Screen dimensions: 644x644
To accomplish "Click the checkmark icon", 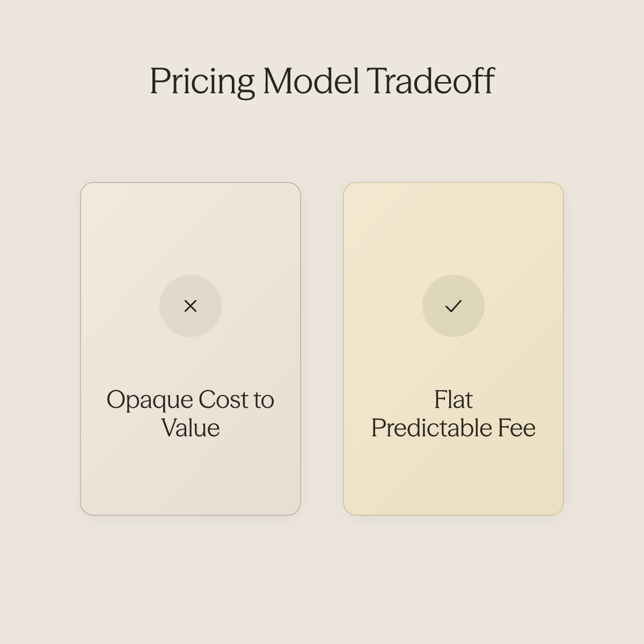I will (453, 306).
